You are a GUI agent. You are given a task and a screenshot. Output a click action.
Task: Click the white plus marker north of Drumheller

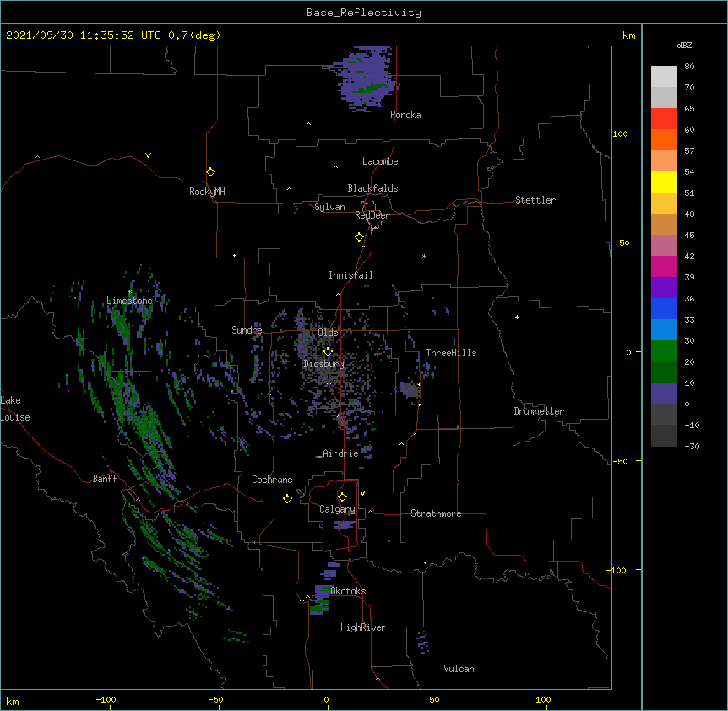[x=517, y=317]
